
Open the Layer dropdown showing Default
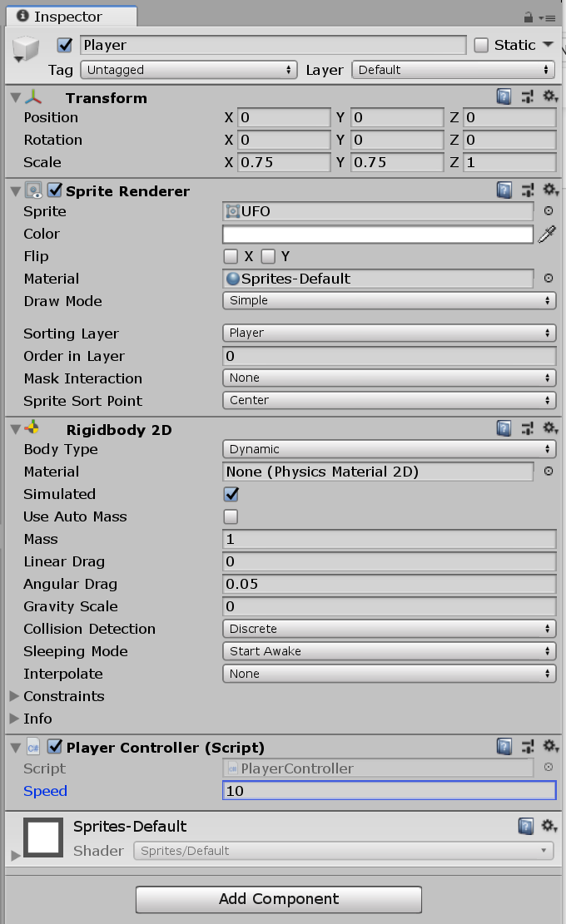(x=454, y=70)
